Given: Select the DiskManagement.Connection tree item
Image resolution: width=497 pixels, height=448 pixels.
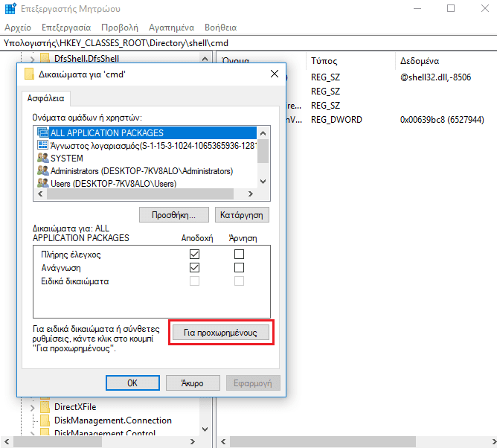Looking at the screenshot, I should (x=113, y=420).
